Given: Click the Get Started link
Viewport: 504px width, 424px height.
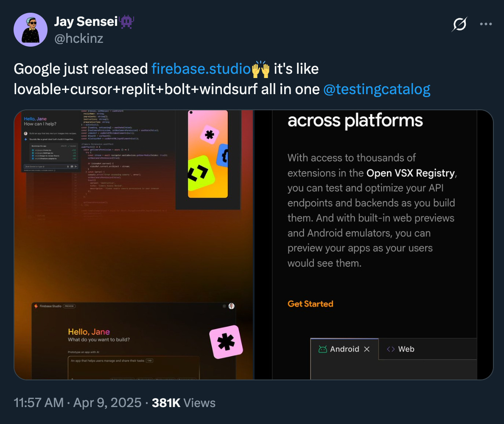Looking at the screenshot, I should pos(310,304).
